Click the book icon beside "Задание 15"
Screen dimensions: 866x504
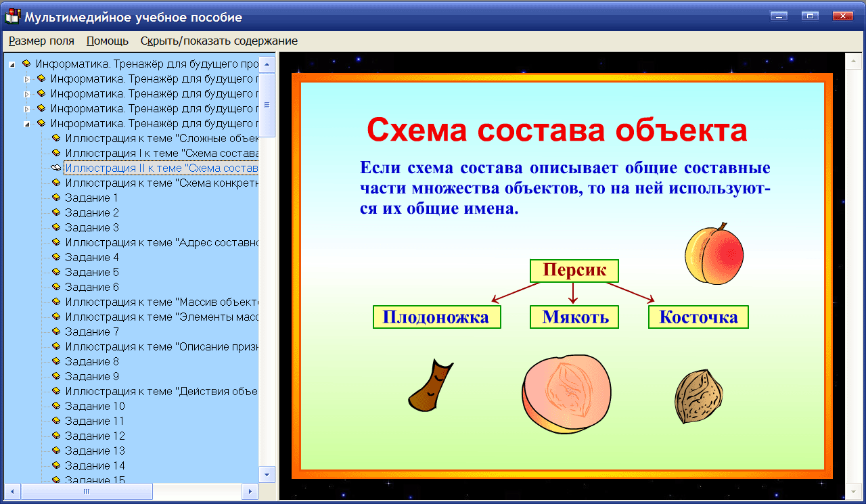click(x=58, y=480)
